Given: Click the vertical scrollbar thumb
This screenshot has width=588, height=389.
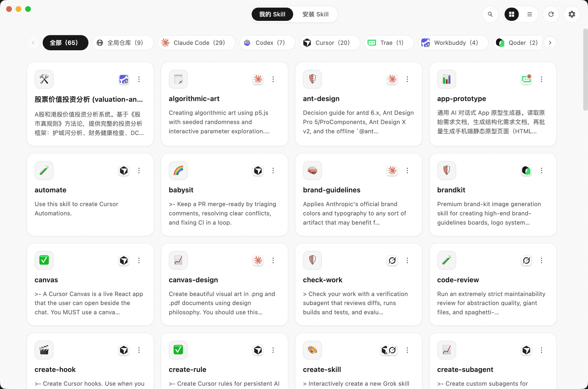Looking at the screenshot, I should tap(585, 70).
